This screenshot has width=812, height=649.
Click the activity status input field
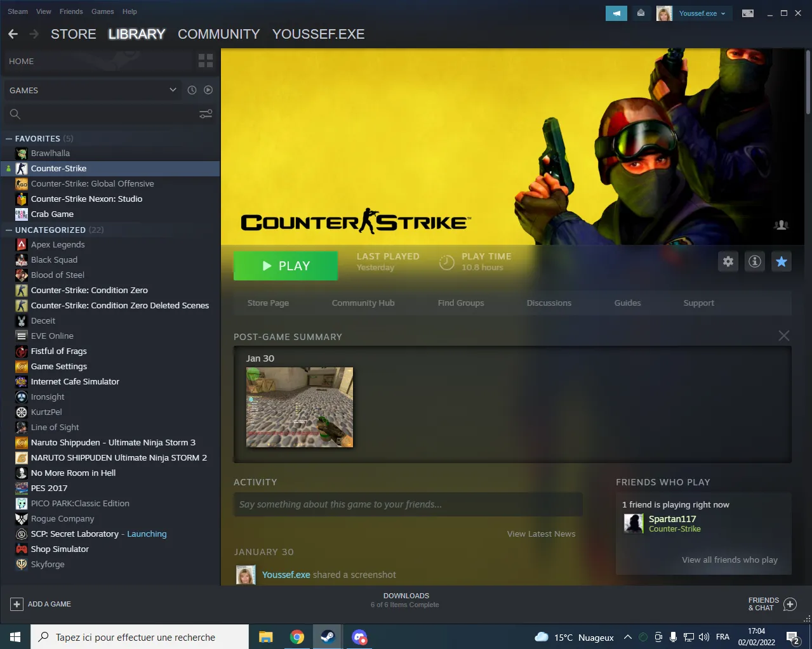[x=408, y=505]
